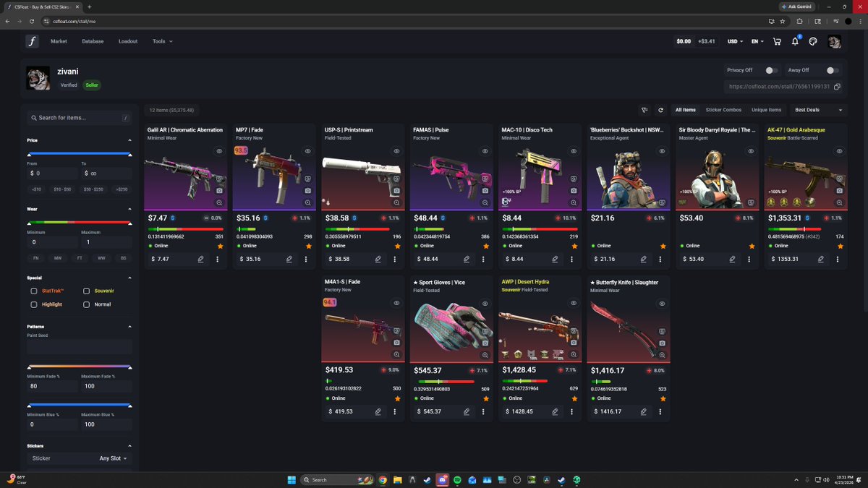Screen dimensions: 868x488
Task: Go to the Loadout page
Action: coord(128,41)
